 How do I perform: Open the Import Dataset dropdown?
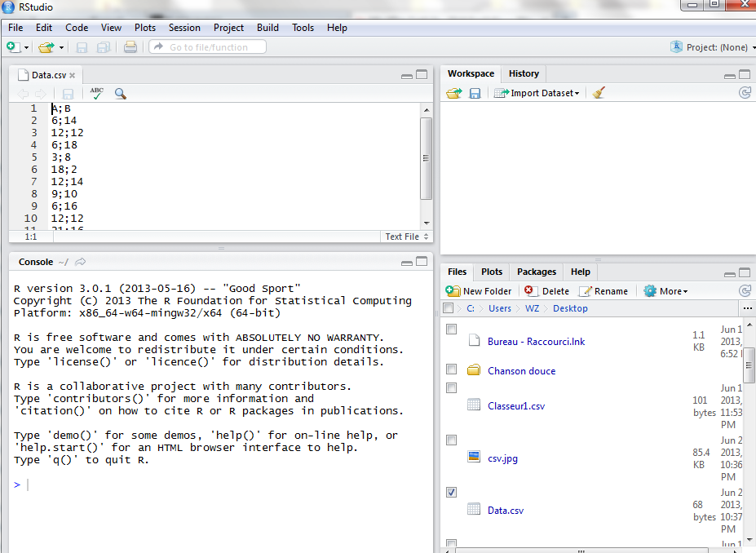pos(537,93)
